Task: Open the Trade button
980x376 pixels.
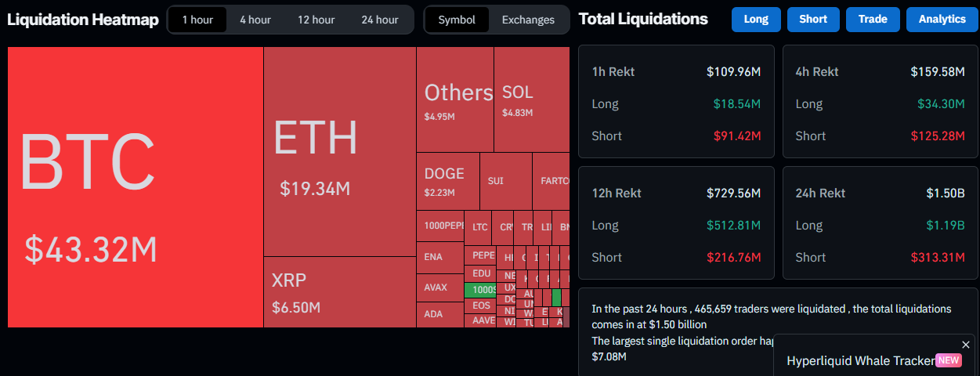Action: 872,20
